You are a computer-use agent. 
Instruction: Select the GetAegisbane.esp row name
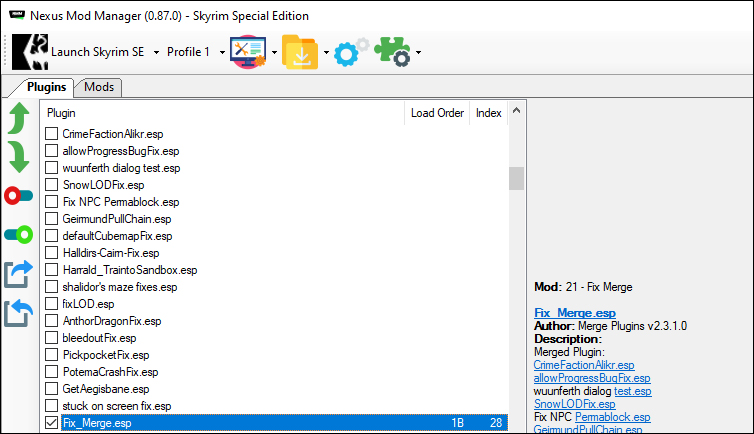(x=106, y=389)
